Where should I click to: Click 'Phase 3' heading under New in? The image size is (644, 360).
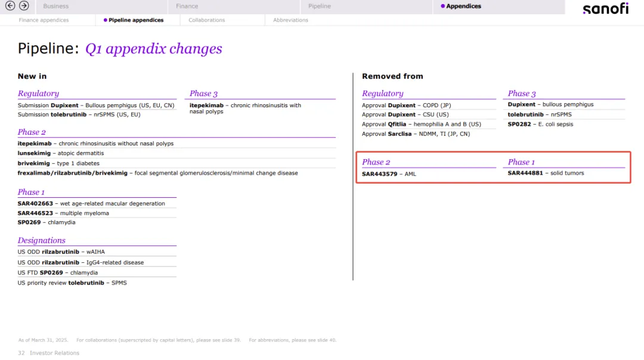coord(203,94)
